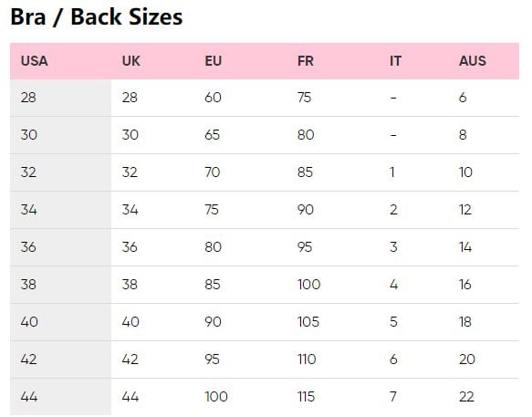Select the IT column header
The height and width of the screenshot is (417, 532).
[395, 61]
